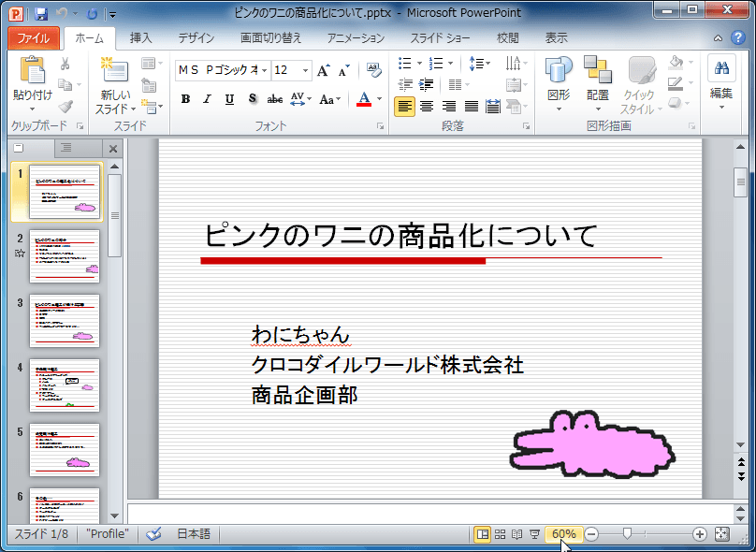Decrease font size with the small A icon
This screenshot has width=756, height=552.
[x=343, y=70]
